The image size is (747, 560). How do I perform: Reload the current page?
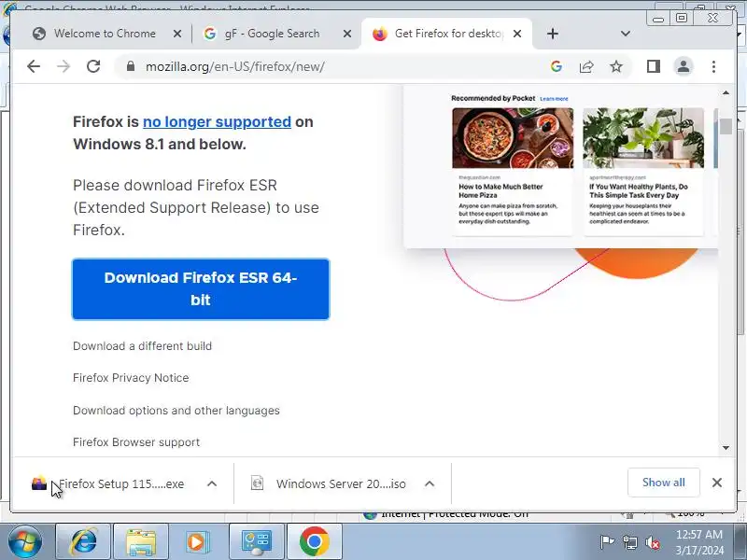click(x=93, y=66)
